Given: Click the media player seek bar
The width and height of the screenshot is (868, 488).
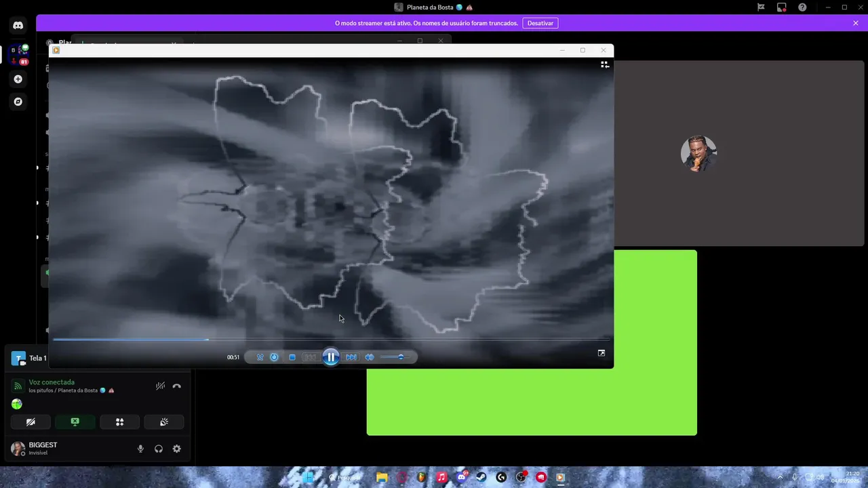Looking at the screenshot, I should click(331, 340).
